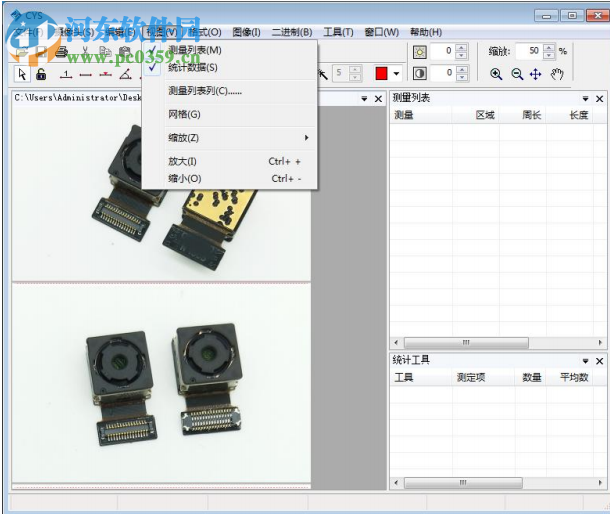Open the 工具(T) menu
The image size is (610, 514).
tap(338, 32)
